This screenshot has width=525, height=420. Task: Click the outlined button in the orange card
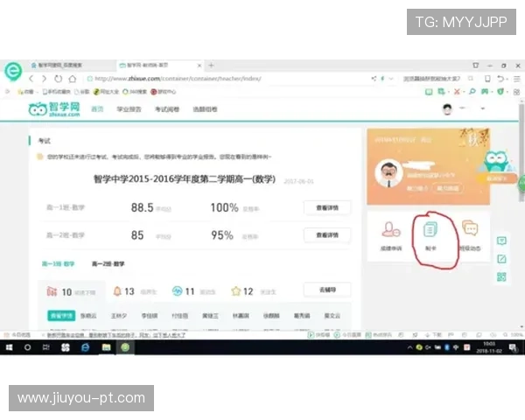[448, 188]
